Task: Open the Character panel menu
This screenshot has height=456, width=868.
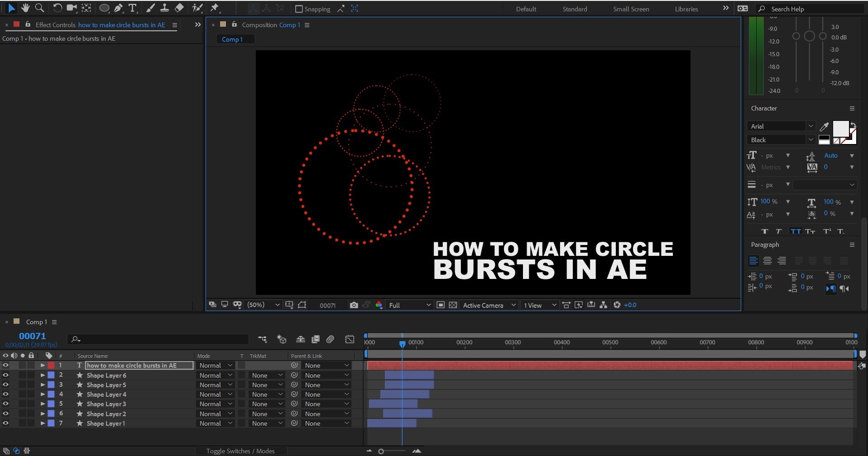Action: 852,108
